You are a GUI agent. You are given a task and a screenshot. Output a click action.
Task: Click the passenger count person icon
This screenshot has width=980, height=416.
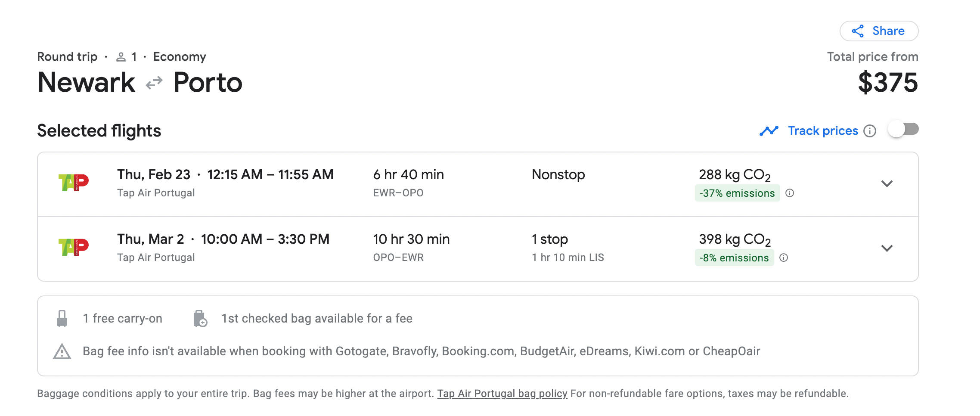pyautogui.click(x=121, y=57)
